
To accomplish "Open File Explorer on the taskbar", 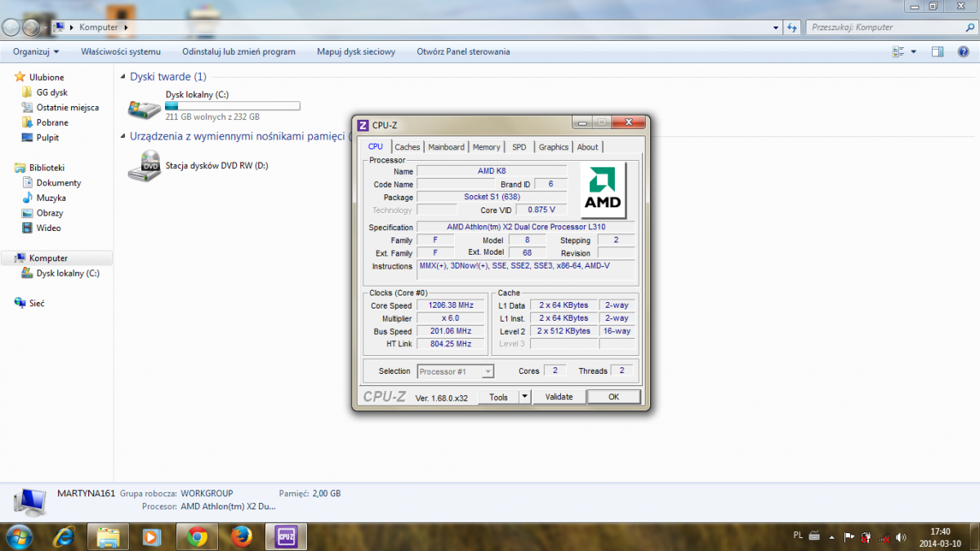I will [x=109, y=536].
